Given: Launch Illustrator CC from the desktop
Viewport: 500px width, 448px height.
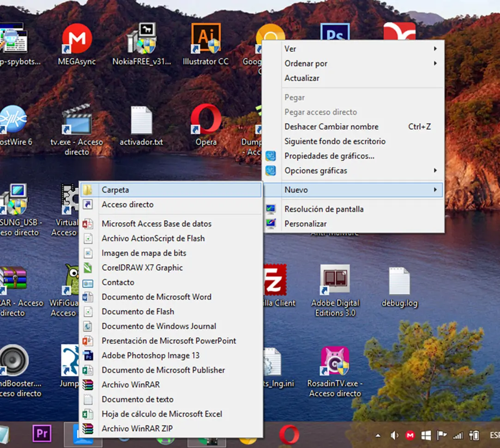Looking at the screenshot, I should point(205,38).
